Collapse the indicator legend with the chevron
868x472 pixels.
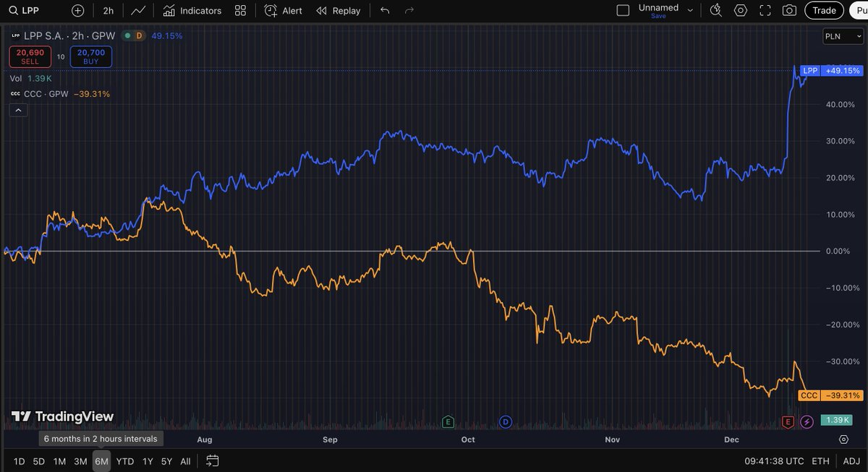pyautogui.click(x=18, y=111)
